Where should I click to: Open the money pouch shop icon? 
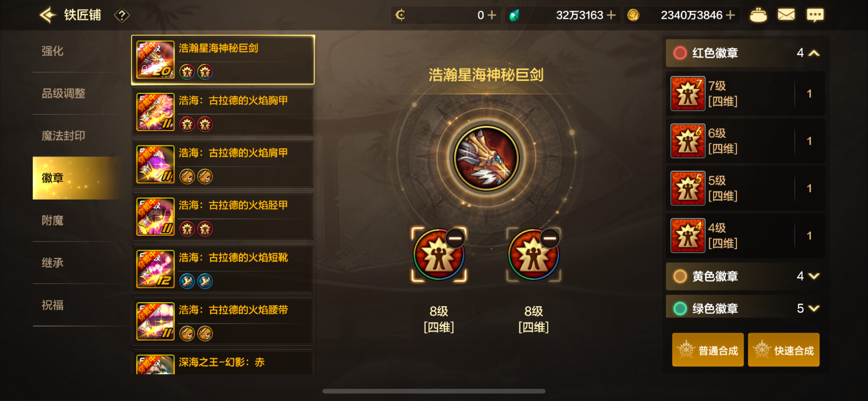point(758,15)
